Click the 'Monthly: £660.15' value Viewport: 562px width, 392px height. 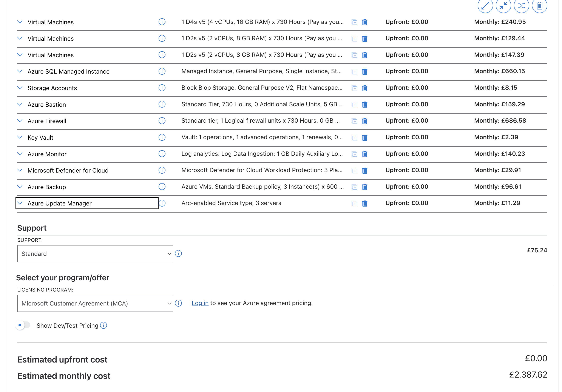click(x=499, y=71)
